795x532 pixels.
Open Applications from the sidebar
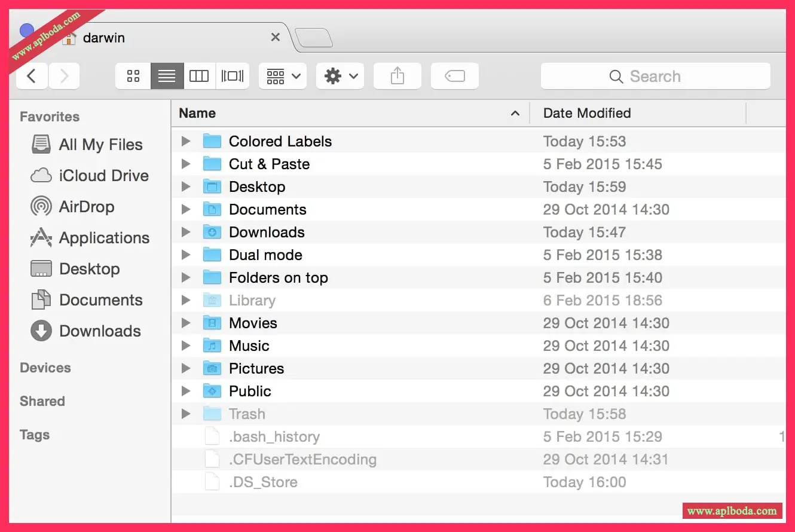(x=104, y=238)
